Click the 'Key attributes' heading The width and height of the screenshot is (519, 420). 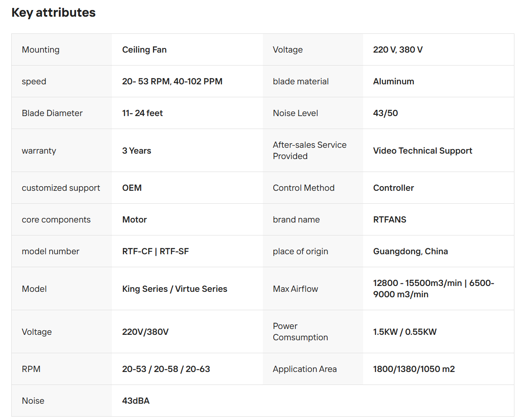(53, 13)
